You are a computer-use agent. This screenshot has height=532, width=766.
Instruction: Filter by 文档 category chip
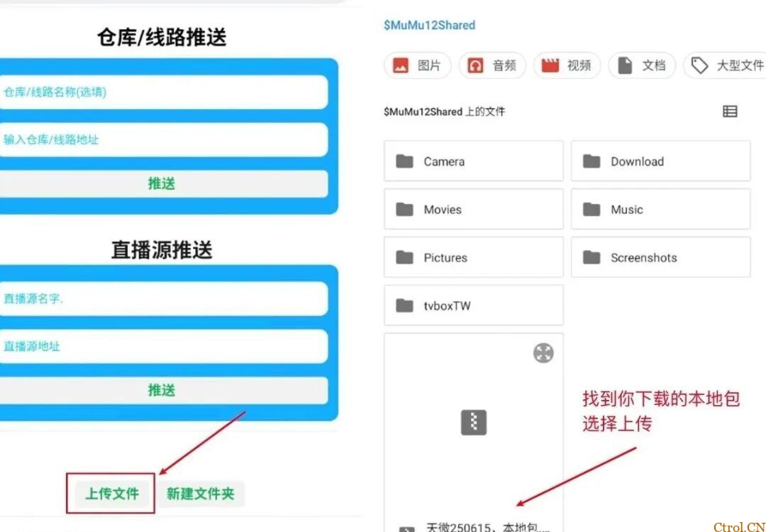pos(641,65)
